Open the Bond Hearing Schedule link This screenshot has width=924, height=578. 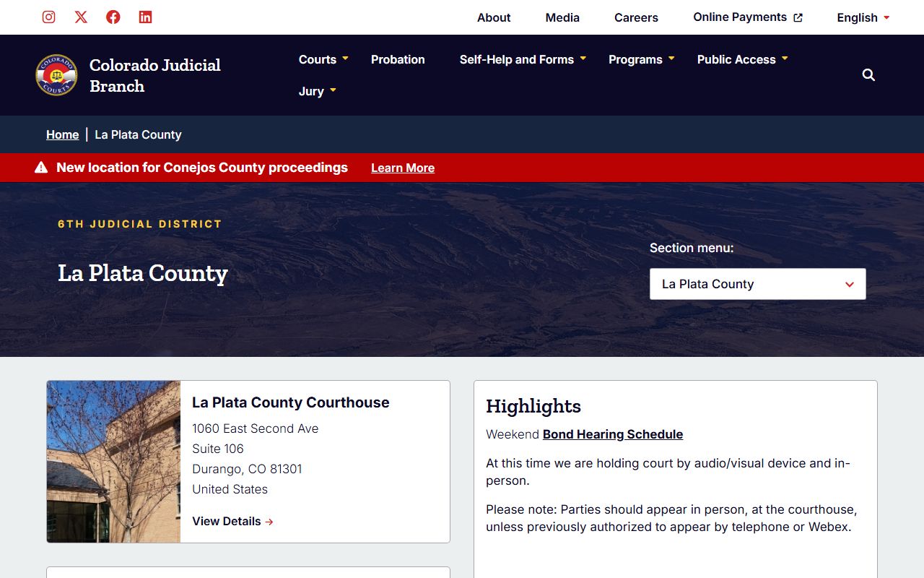pyautogui.click(x=612, y=434)
